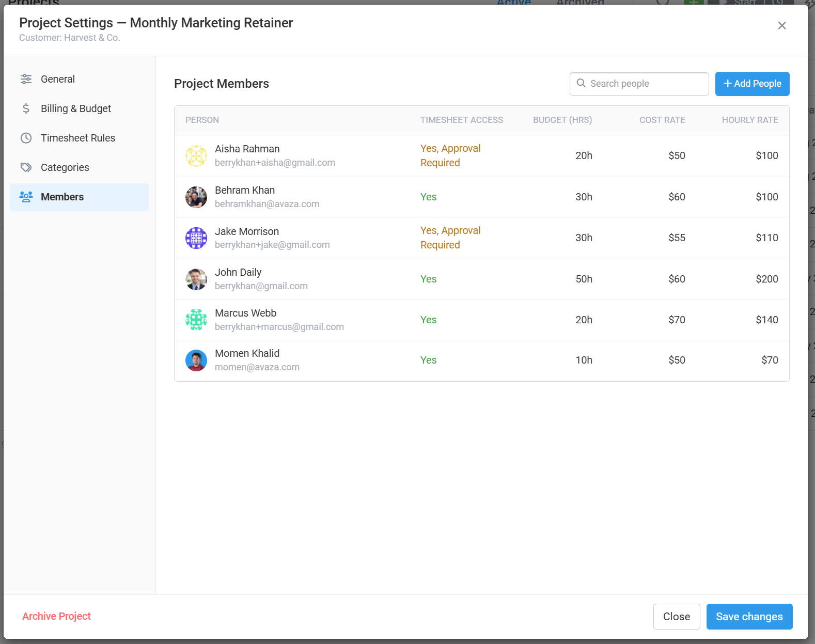Screen dimensions: 815x644
Task: Click Momen Khalid's timesheet access Yes
Action: click(428, 360)
